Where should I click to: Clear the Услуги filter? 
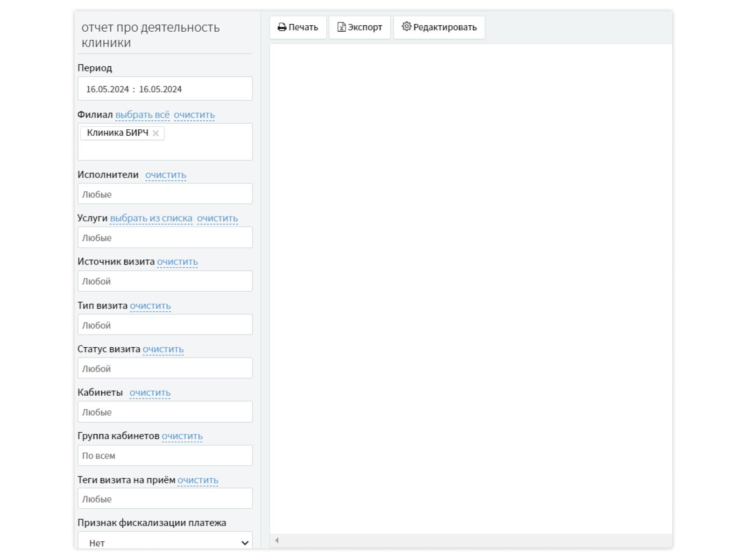(217, 218)
